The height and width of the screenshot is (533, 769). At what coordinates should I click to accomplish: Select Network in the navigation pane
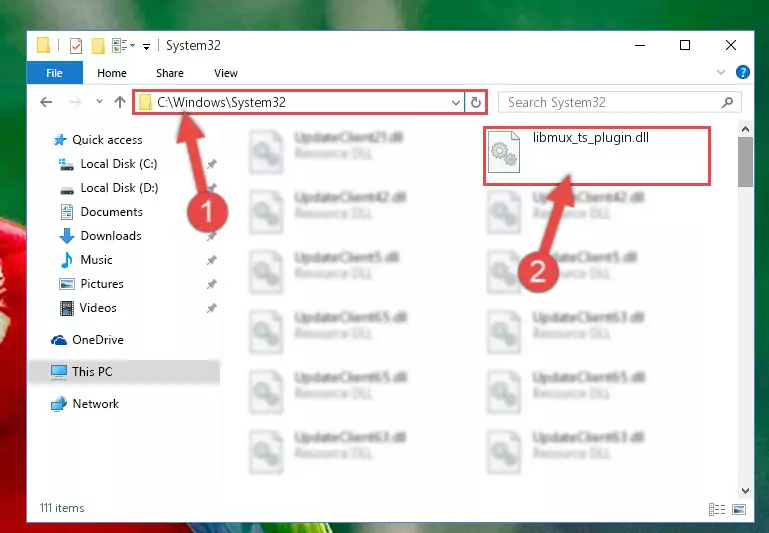[x=95, y=404]
